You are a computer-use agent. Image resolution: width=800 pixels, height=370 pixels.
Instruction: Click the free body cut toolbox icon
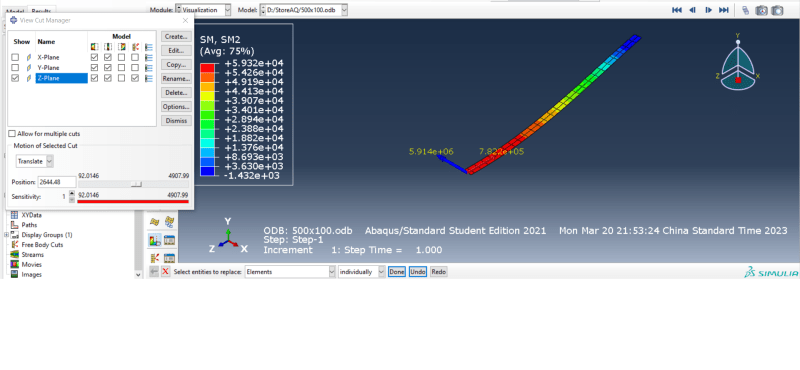click(154, 258)
